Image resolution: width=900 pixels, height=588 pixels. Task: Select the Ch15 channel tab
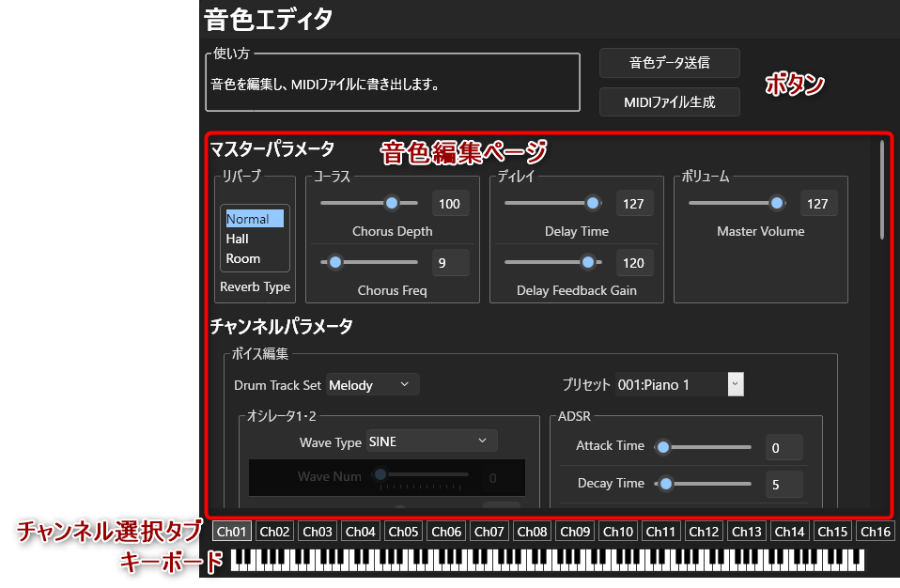(x=833, y=532)
